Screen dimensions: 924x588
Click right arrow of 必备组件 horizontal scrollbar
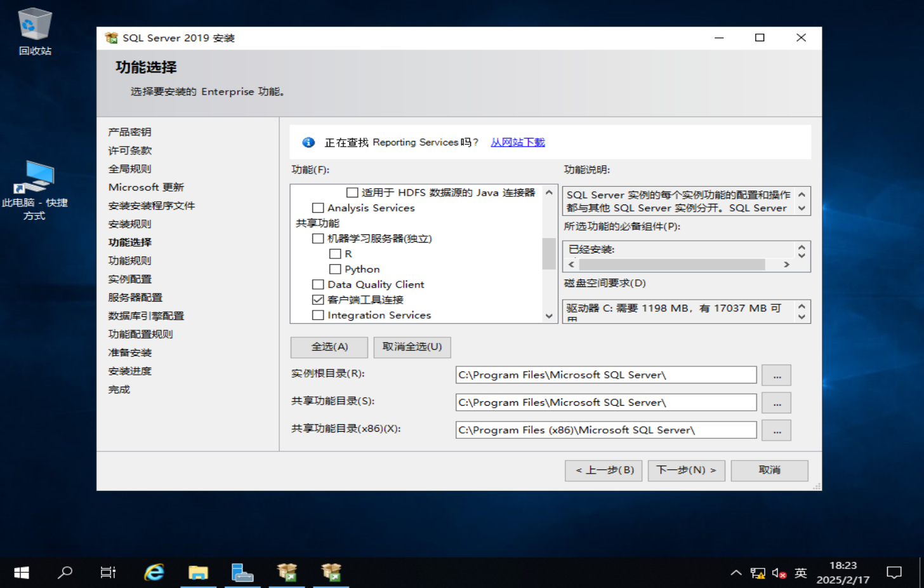(787, 264)
